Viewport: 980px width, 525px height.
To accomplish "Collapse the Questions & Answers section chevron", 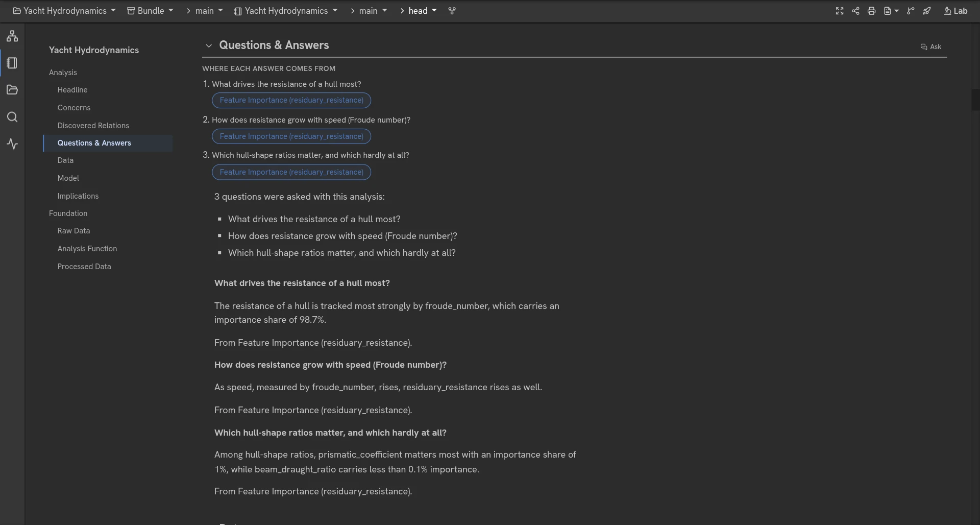I will [208, 45].
